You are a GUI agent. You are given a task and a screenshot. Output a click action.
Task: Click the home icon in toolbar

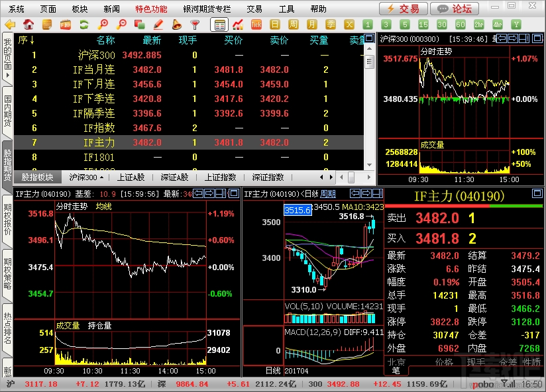point(28,24)
